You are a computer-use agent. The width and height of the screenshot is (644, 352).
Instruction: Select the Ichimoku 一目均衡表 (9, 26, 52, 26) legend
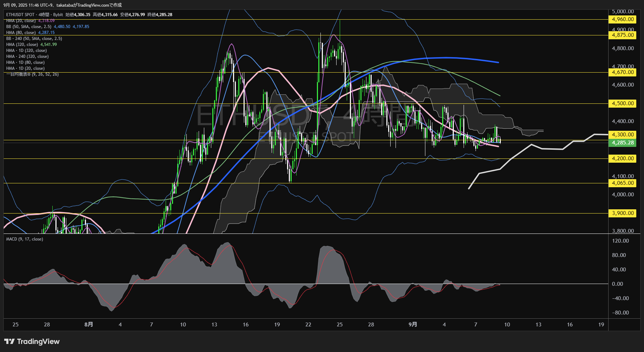point(32,74)
